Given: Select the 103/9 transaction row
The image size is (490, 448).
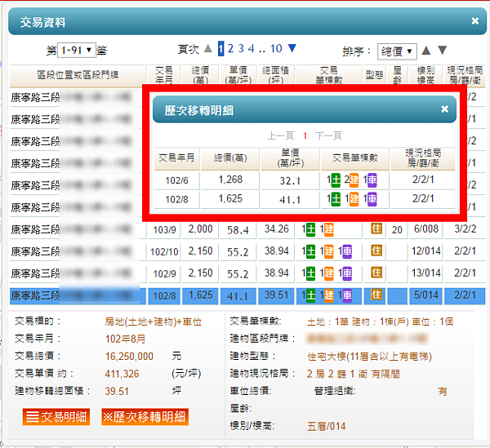Looking at the screenshot, I should pyautogui.click(x=247, y=229).
